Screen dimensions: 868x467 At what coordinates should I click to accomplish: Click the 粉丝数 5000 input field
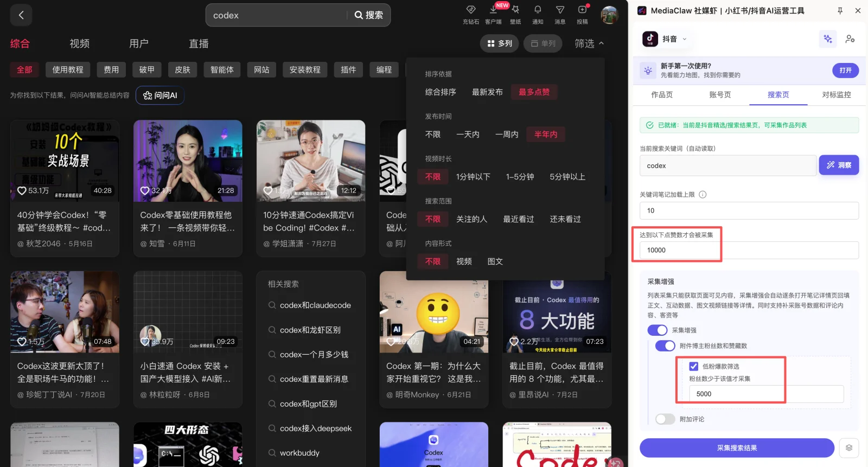767,394
